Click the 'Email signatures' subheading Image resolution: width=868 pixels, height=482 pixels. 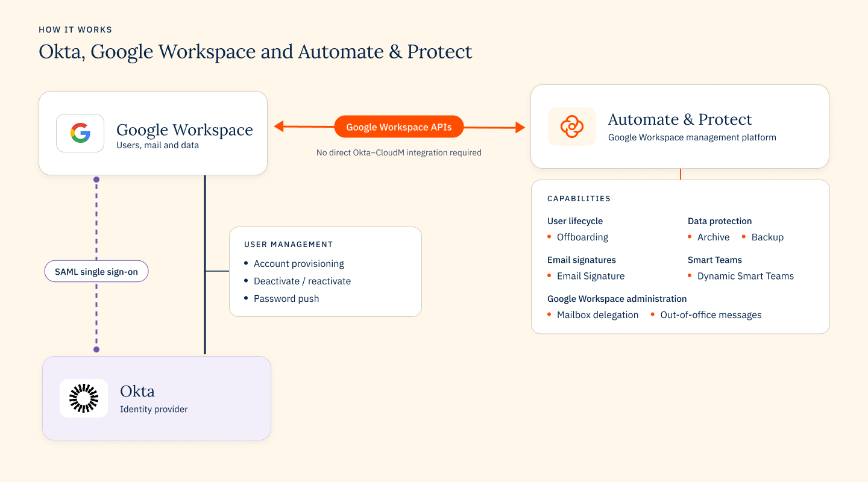(x=582, y=260)
